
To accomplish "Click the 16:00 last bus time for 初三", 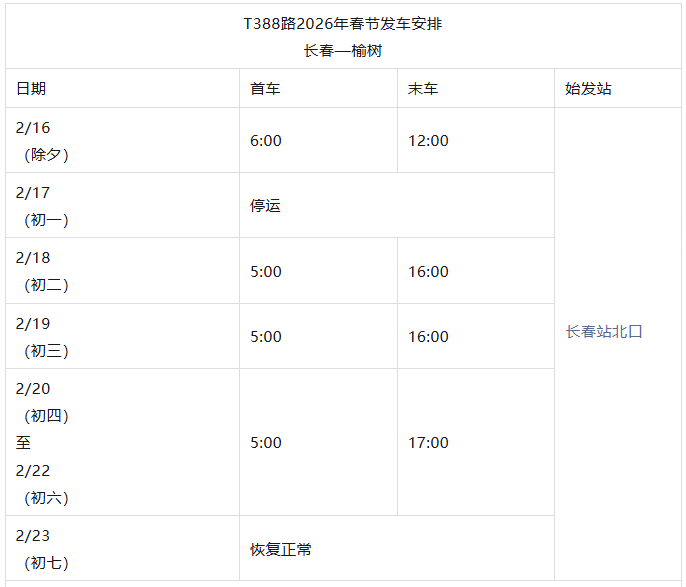I will tap(428, 337).
